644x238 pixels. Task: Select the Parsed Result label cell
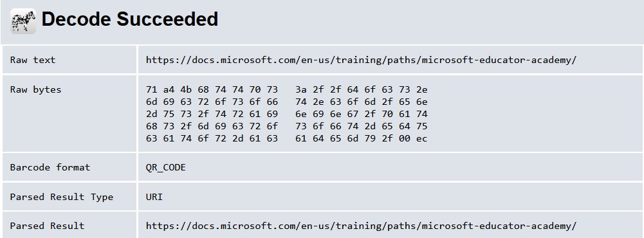click(69, 225)
